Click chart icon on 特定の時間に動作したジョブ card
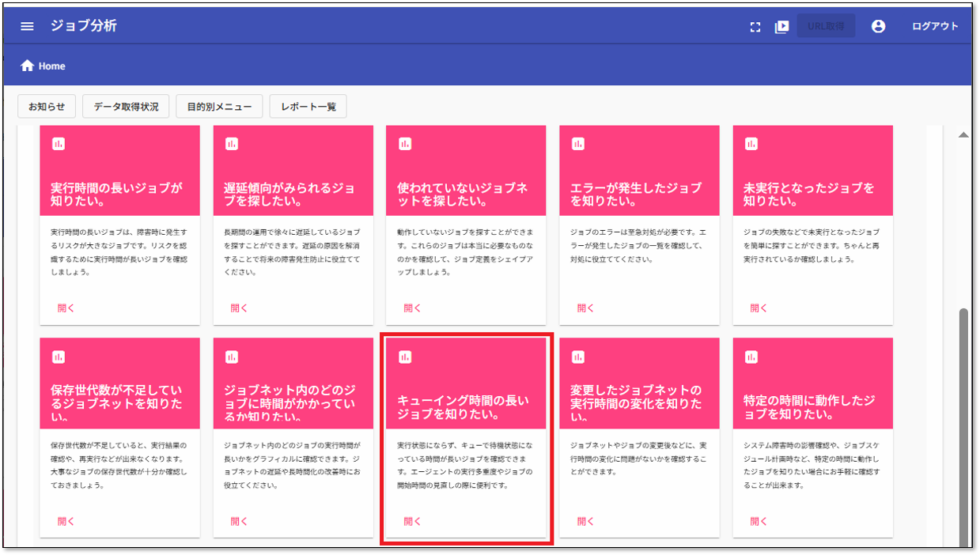Screen dimensions: 980x555 click(x=751, y=357)
